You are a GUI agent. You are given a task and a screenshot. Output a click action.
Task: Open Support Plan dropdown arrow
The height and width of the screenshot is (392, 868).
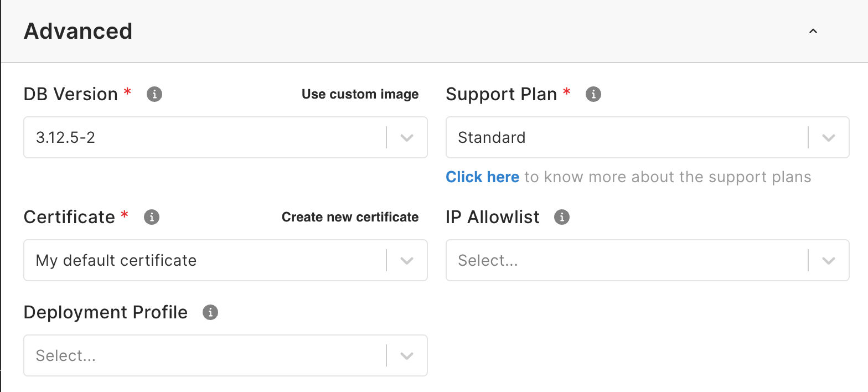coord(829,137)
